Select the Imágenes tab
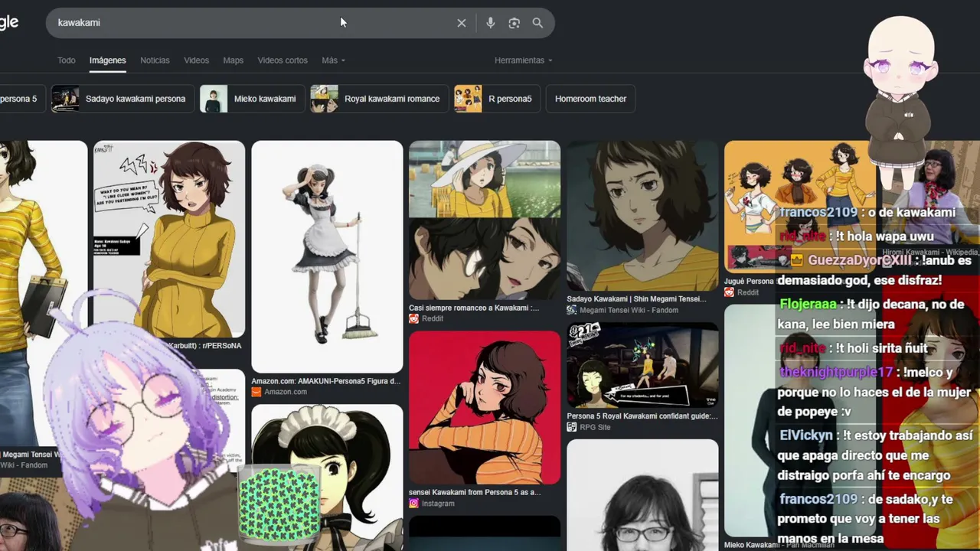This screenshot has width=980, height=551. [107, 60]
